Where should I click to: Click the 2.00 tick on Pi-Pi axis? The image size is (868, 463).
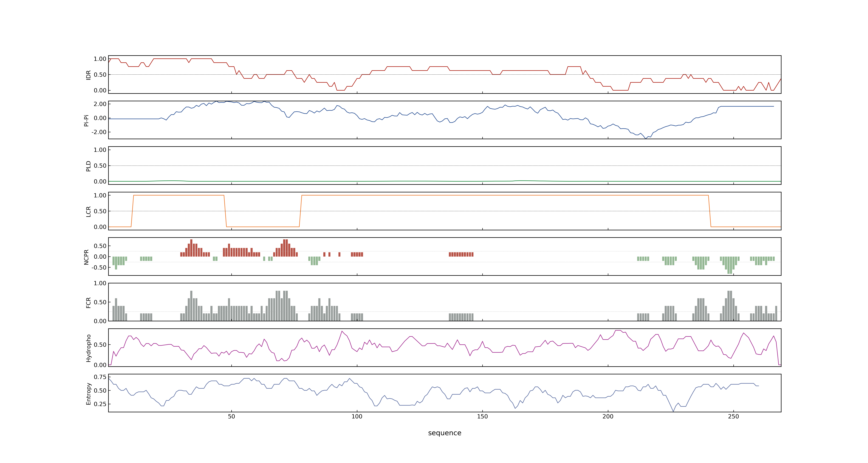(100, 104)
